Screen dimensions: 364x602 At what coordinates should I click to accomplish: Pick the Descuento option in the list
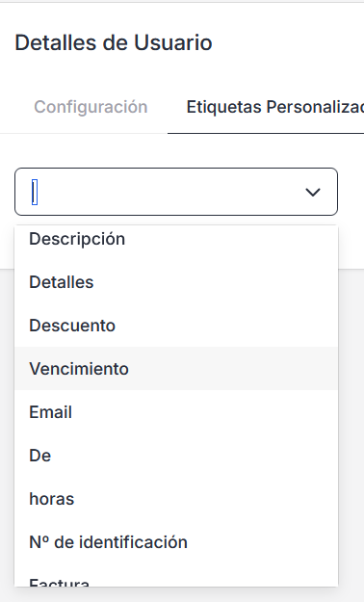(x=176, y=326)
